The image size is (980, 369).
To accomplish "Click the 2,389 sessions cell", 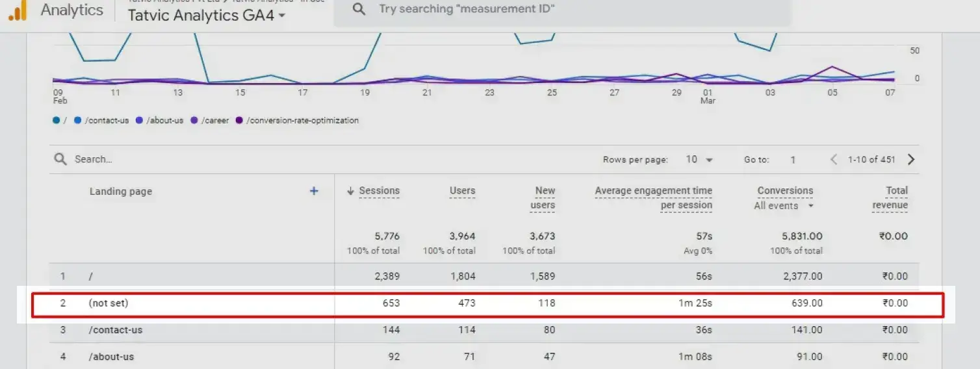I will coord(387,276).
